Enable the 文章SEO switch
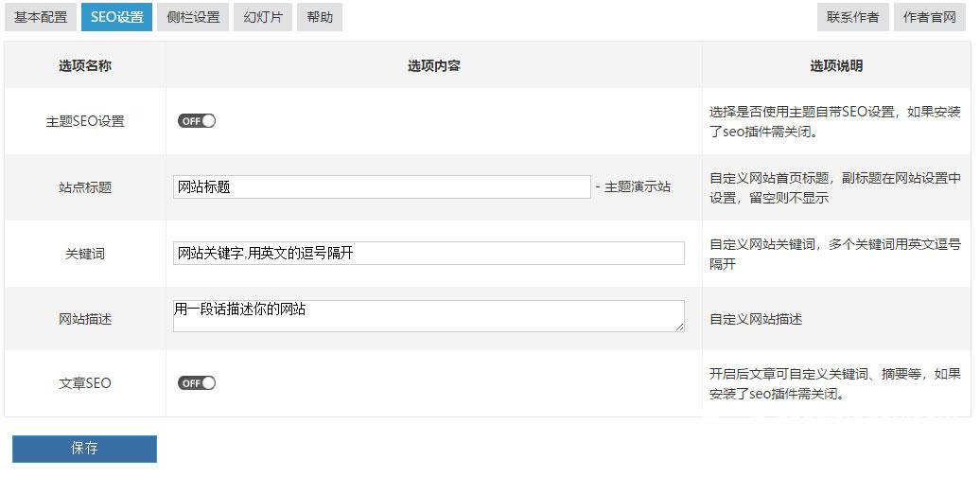Image resolution: width=980 pixels, height=495 pixels. click(x=197, y=383)
